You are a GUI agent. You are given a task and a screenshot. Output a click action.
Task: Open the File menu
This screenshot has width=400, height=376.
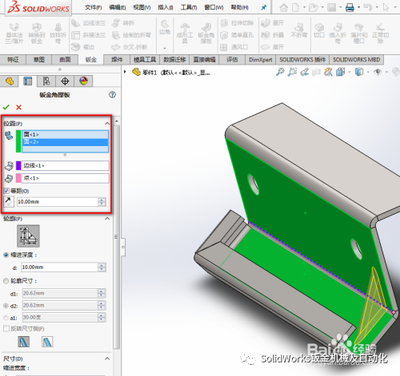[x=93, y=7]
